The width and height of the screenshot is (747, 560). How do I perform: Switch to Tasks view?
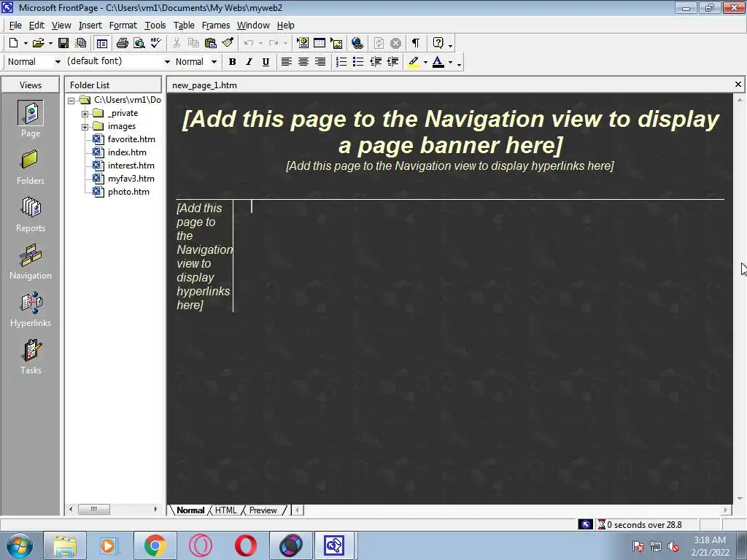click(31, 357)
